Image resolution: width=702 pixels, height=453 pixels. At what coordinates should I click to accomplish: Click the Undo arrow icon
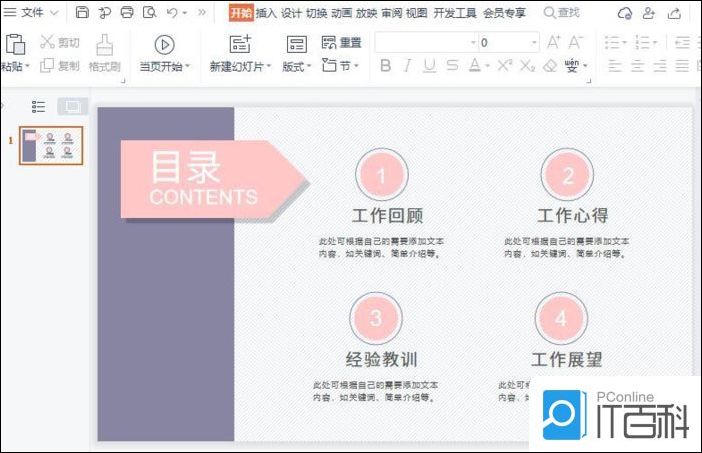171,13
